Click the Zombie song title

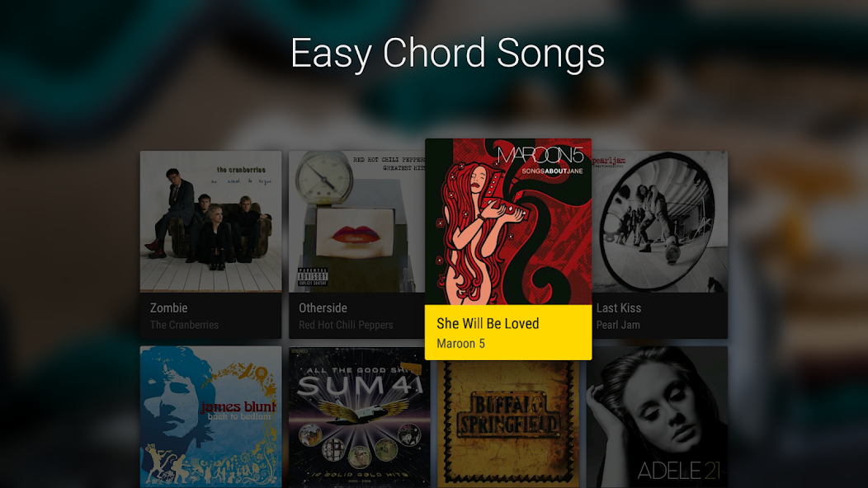(x=169, y=308)
